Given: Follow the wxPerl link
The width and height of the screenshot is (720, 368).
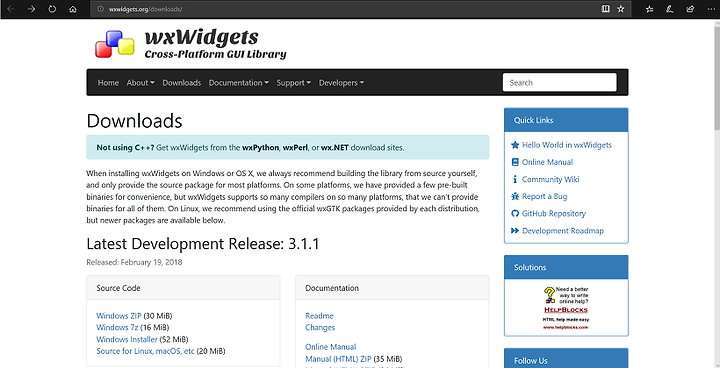Looking at the screenshot, I should [295, 147].
